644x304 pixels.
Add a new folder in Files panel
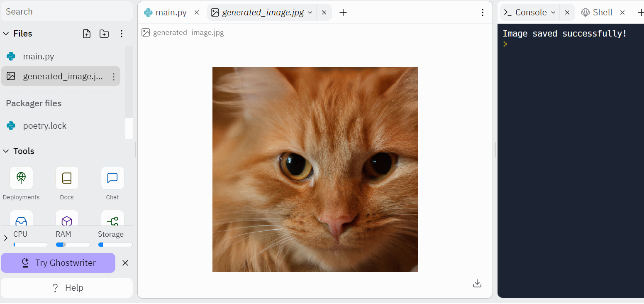tap(104, 34)
